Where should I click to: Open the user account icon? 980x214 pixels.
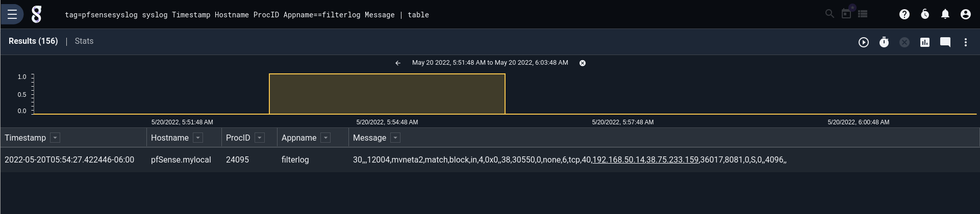coord(966,14)
